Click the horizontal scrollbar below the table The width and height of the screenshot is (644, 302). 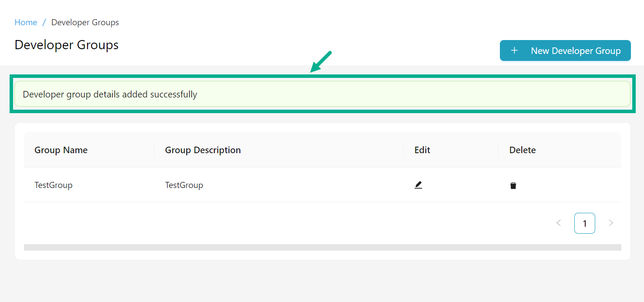[x=322, y=247]
